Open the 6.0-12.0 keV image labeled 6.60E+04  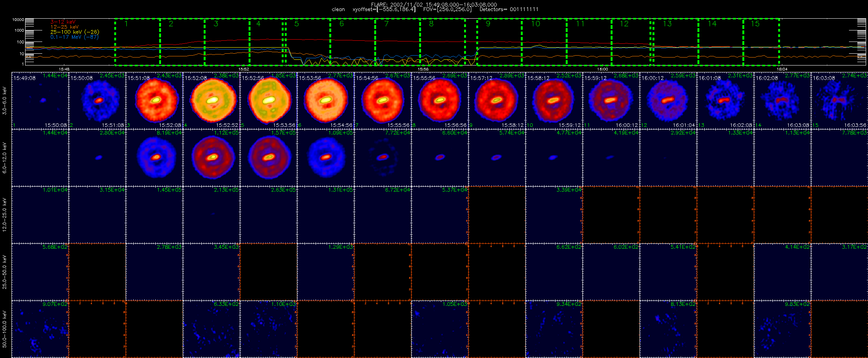coord(440,158)
